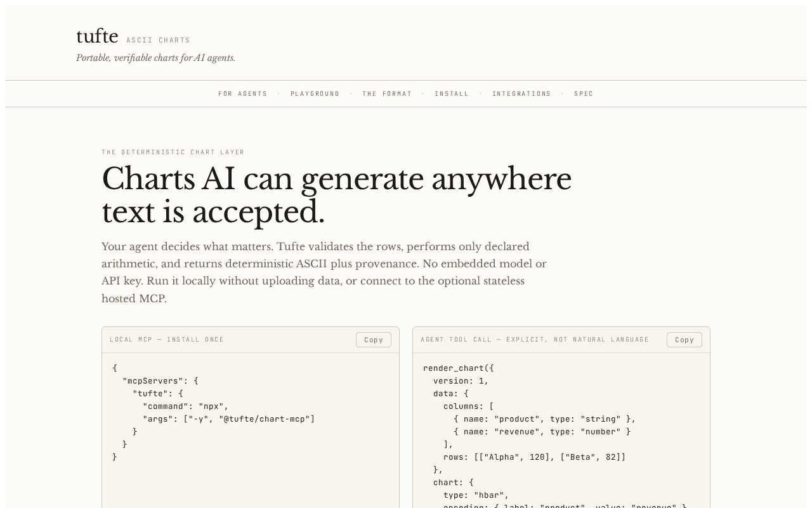Click "The Deterministic Chart Layer" eyebrow text
Viewport: 812px width, 508px height.
pyautogui.click(x=173, y=152)
